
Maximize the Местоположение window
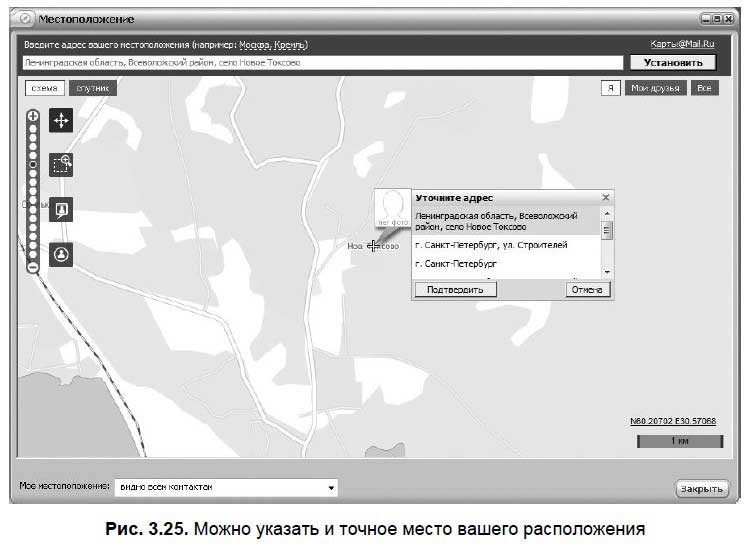pyautogui.click(x=717, y=19)
